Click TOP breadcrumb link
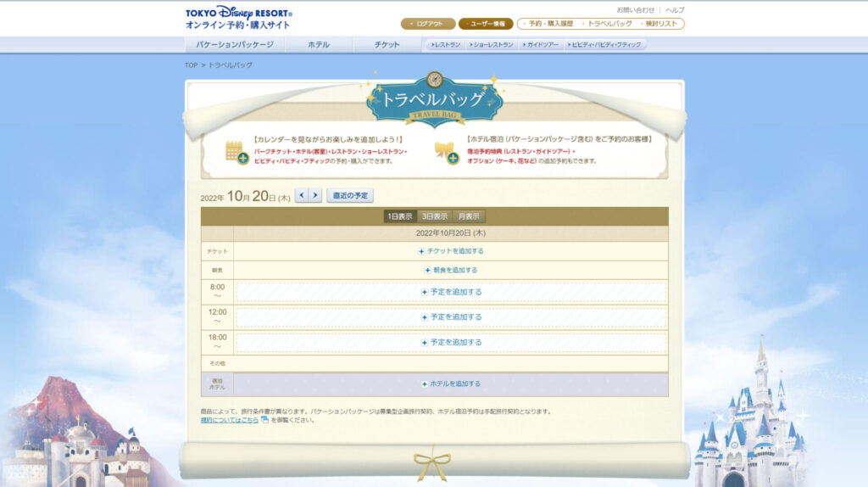 (191, 65)
